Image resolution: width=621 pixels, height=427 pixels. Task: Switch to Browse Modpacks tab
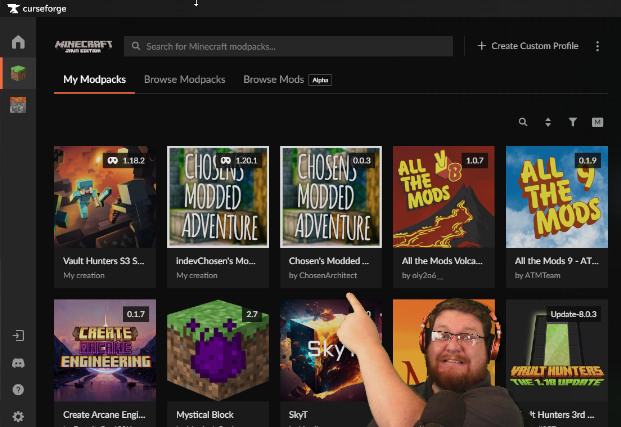185,80
